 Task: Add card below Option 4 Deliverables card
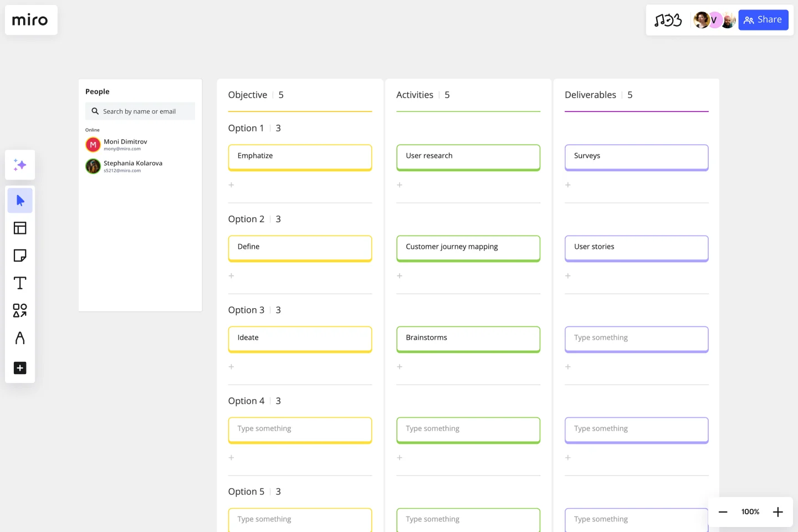568,458
